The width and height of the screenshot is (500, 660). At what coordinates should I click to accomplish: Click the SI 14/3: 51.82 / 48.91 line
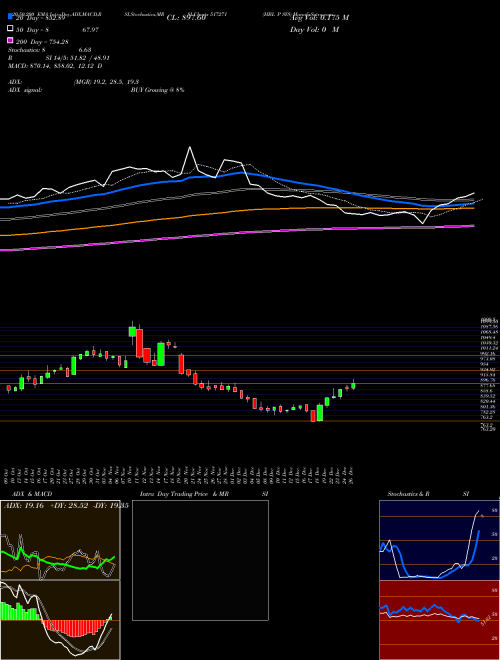pos(78,60)
